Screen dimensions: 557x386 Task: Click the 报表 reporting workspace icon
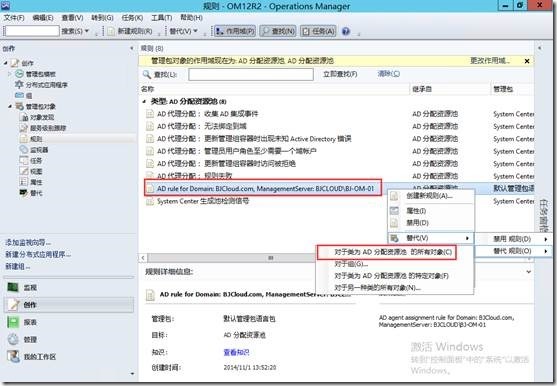[13, 322]
